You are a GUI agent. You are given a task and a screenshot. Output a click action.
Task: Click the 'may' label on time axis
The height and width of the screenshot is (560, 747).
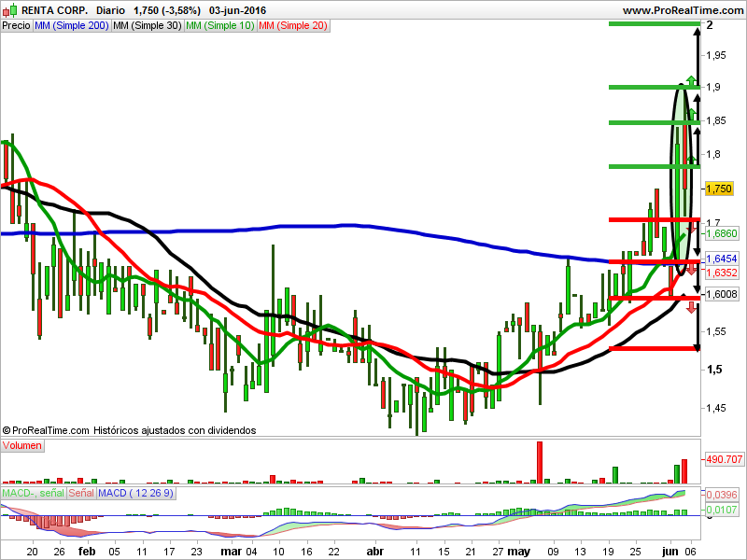[x=519, y=552]
